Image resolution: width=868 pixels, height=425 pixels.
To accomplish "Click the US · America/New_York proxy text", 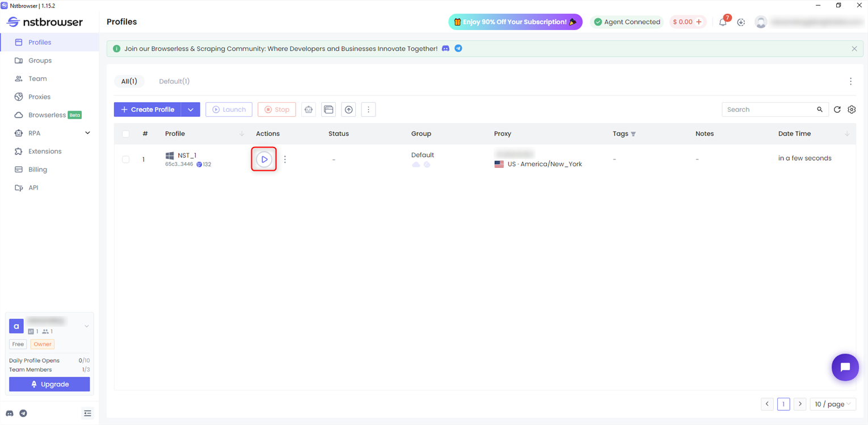I will (545, 164).
